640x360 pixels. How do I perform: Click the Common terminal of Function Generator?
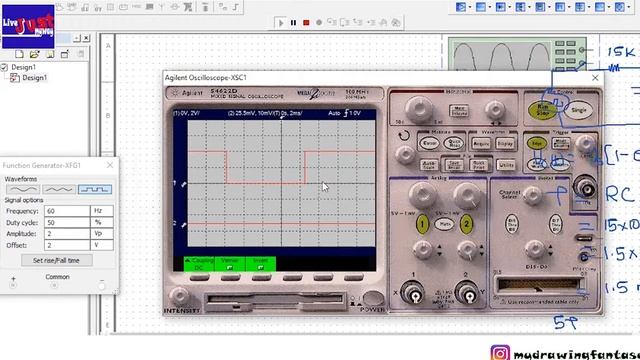54,286
